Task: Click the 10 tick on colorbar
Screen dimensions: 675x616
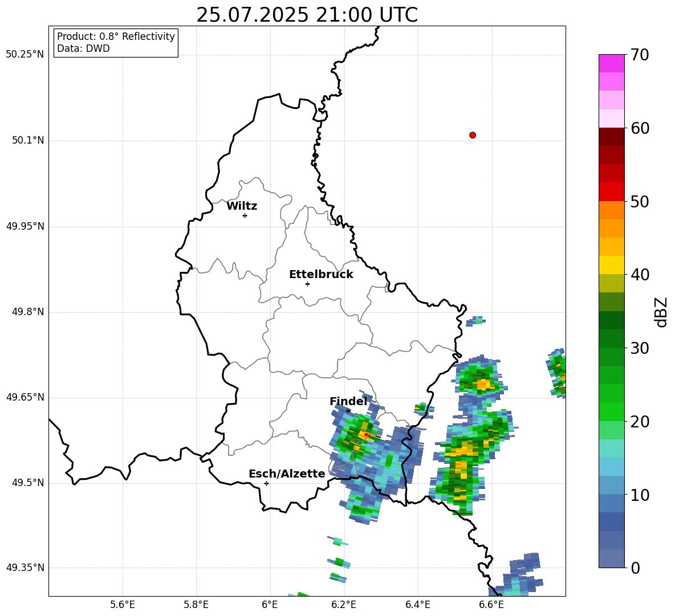Action: [x=639, y=495]
